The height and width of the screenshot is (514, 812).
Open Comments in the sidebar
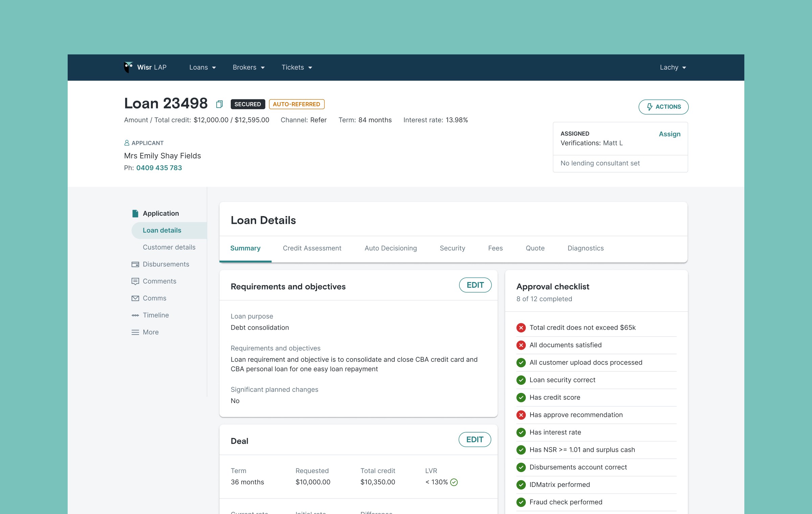pyautogui.click(x=159, y=281)
